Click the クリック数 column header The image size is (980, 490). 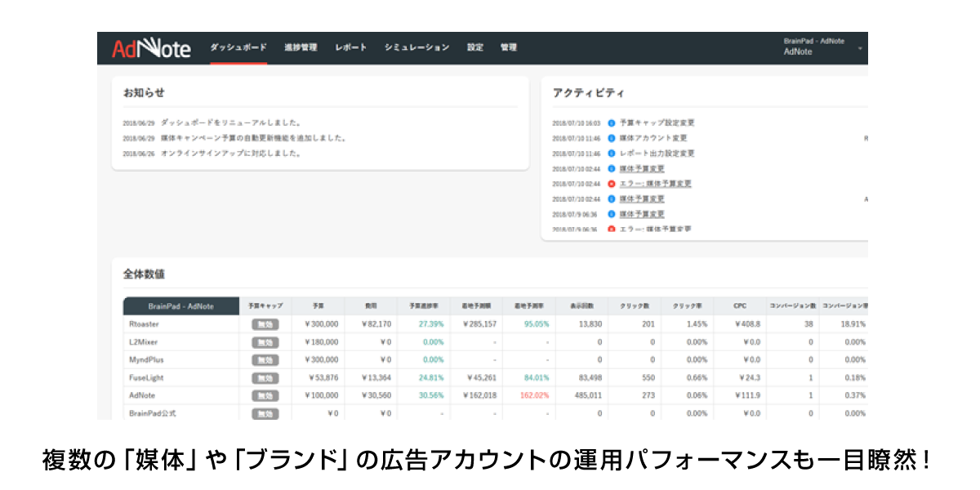(634, 306)
